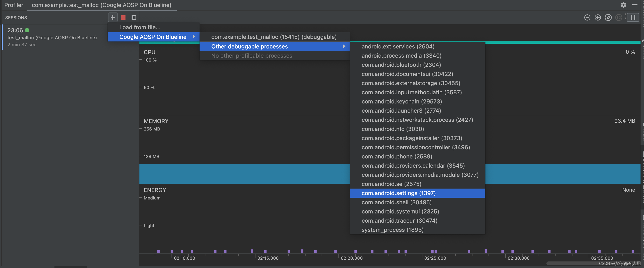The image size is (644, 268).
Task: Stop the current profiling session
Action: 123,17
